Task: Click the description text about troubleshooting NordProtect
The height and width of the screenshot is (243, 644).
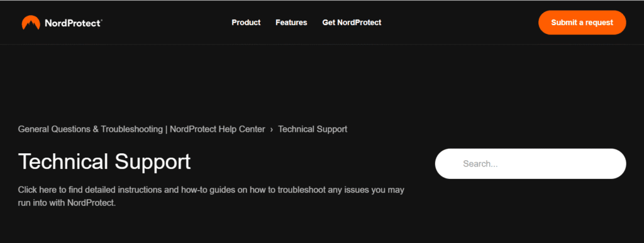Action: click(x=211, y=197)
